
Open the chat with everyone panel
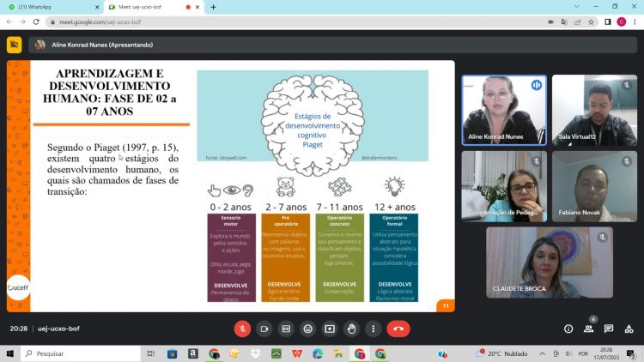609,329
